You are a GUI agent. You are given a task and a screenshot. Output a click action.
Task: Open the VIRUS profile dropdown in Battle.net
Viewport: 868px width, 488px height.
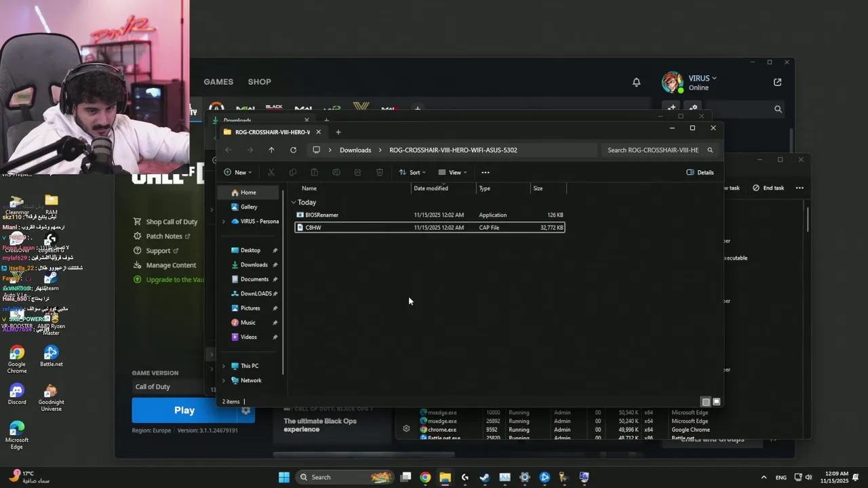tap(703, 78)
